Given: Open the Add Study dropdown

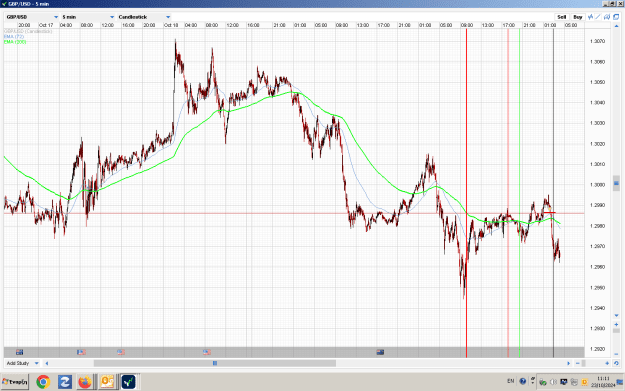Looking at the screenshot, I should click(22, 363).
